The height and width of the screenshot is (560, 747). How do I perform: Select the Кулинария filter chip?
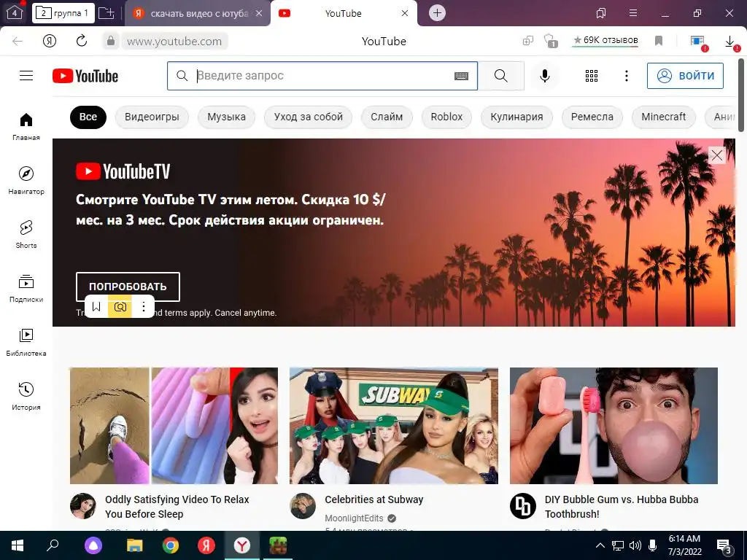517,117
